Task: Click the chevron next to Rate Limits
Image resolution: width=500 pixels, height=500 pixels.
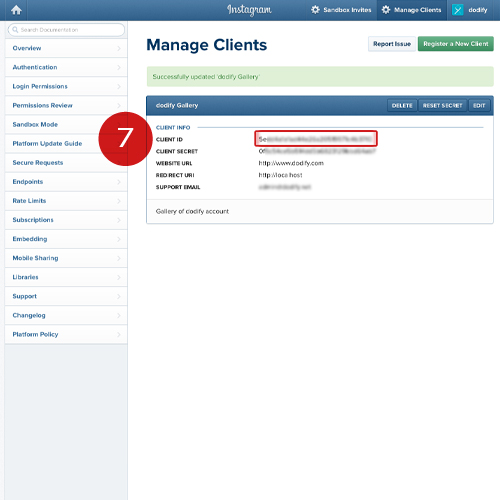Action: pyautogui.click(x=119, y=201)
